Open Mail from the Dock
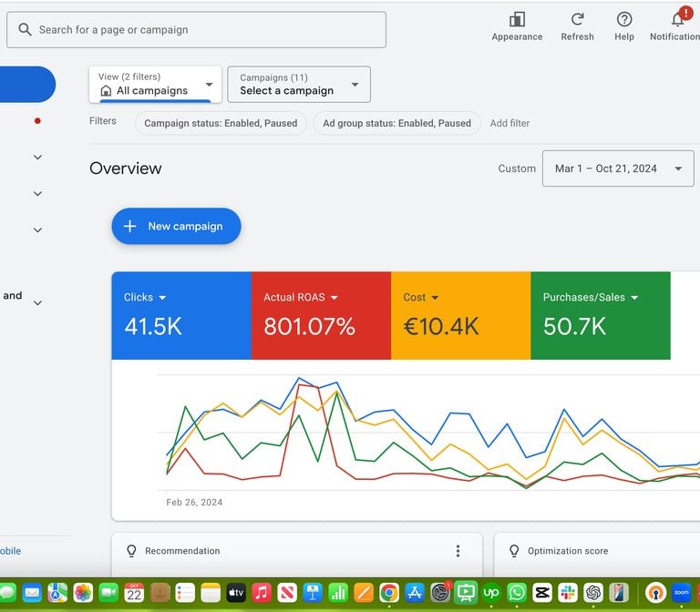The width and height of the screenshot is (700, 612). (x=32, y=593)
